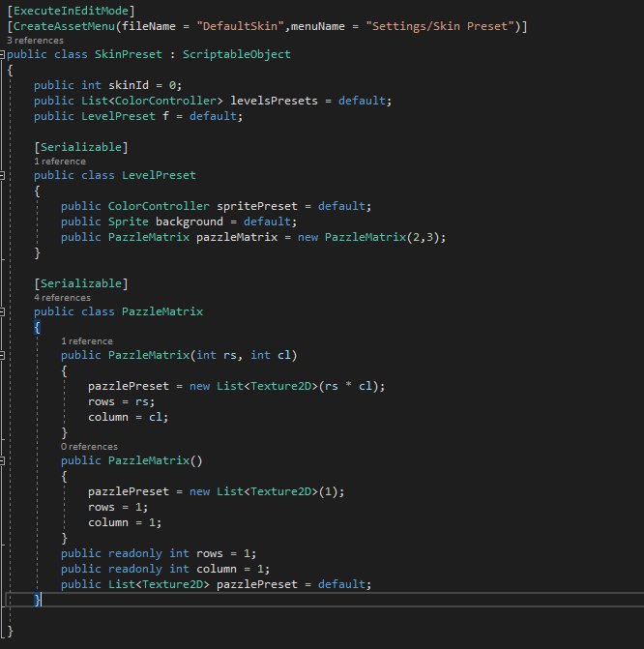644x649 pixels.
Task: Place the cursor on the skinId field
Action: point(129,85)
